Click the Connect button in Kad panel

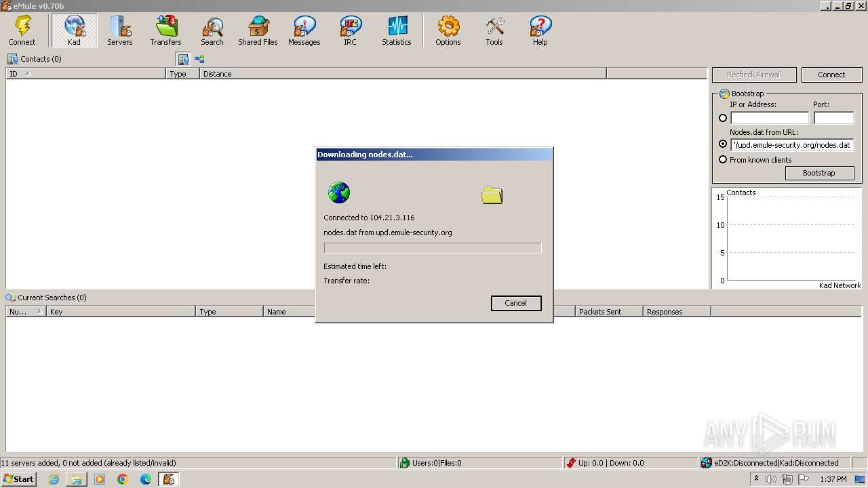[x=831, y=75]
